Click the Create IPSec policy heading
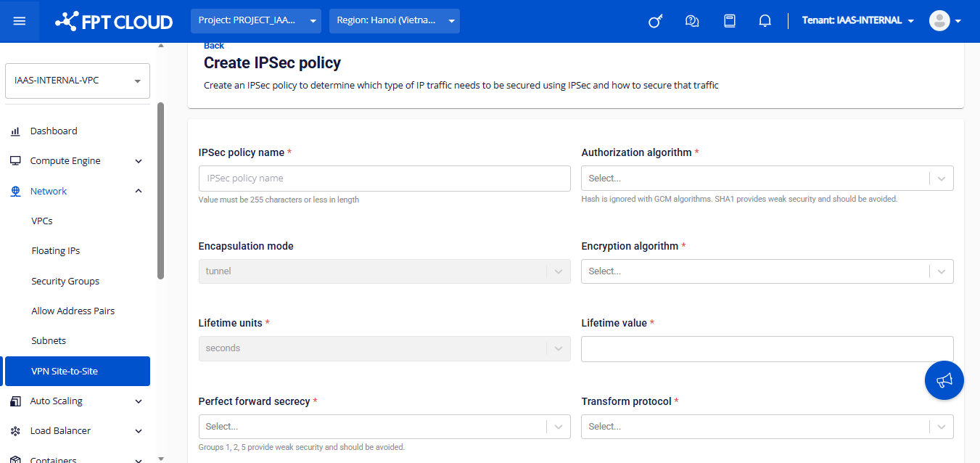Image resolution: width=980 pixels, height=463 pixels. click(x=272, y=63)
